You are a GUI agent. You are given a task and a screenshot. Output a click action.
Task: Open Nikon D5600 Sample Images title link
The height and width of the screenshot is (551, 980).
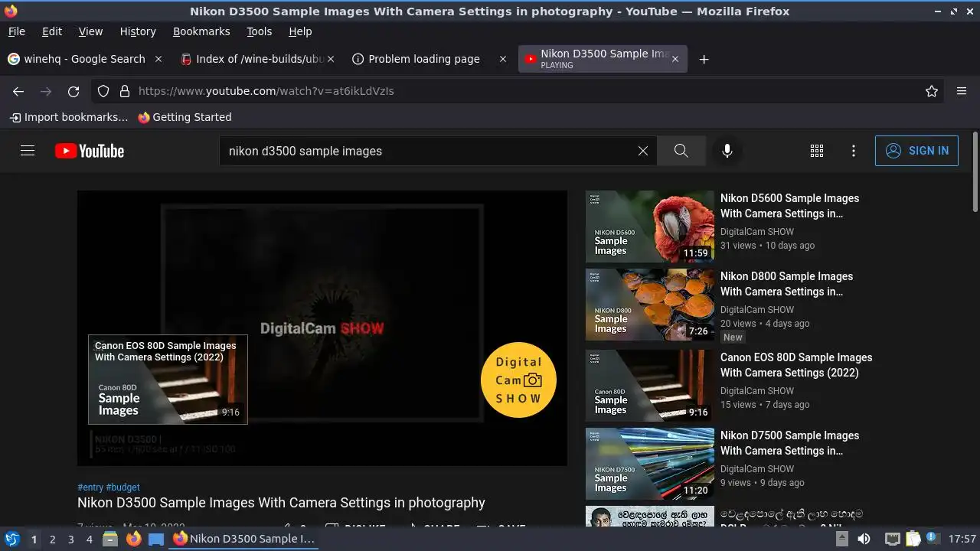(789, 206)
